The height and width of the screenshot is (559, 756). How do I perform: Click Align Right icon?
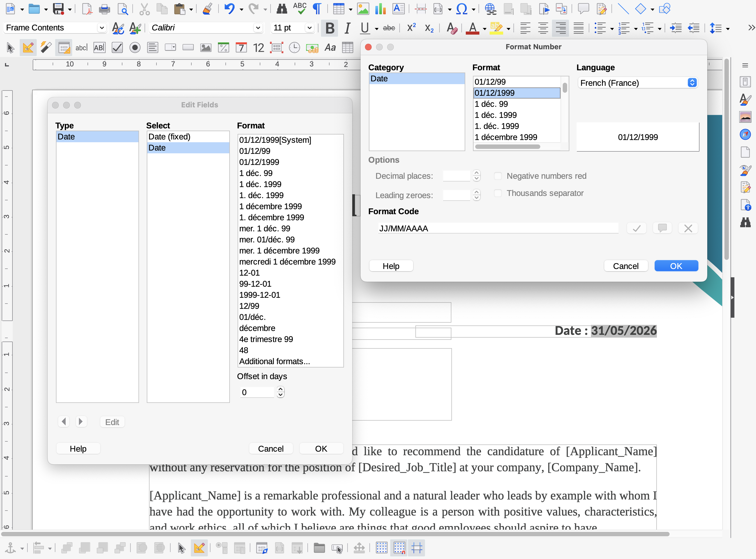(561, 28)
